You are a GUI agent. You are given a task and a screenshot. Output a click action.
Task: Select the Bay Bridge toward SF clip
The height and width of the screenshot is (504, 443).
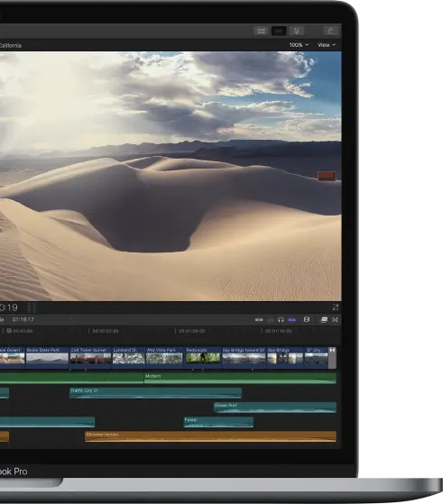(x=244, y=358)
